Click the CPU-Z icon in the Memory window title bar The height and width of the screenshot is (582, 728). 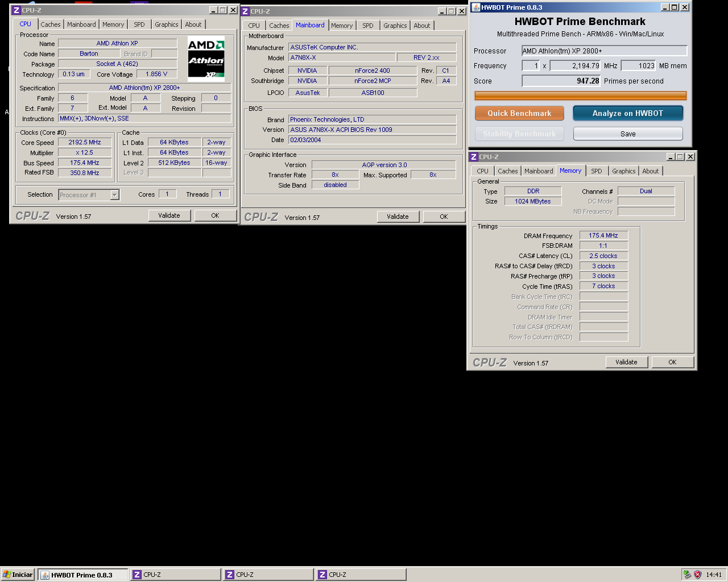pyautogui.click(x=474, y=157)
